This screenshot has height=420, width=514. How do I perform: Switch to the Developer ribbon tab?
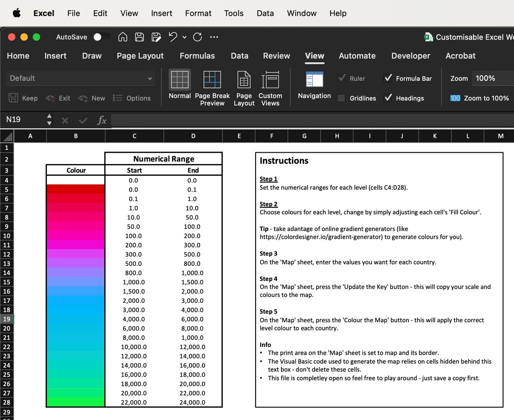pos(410,56)
